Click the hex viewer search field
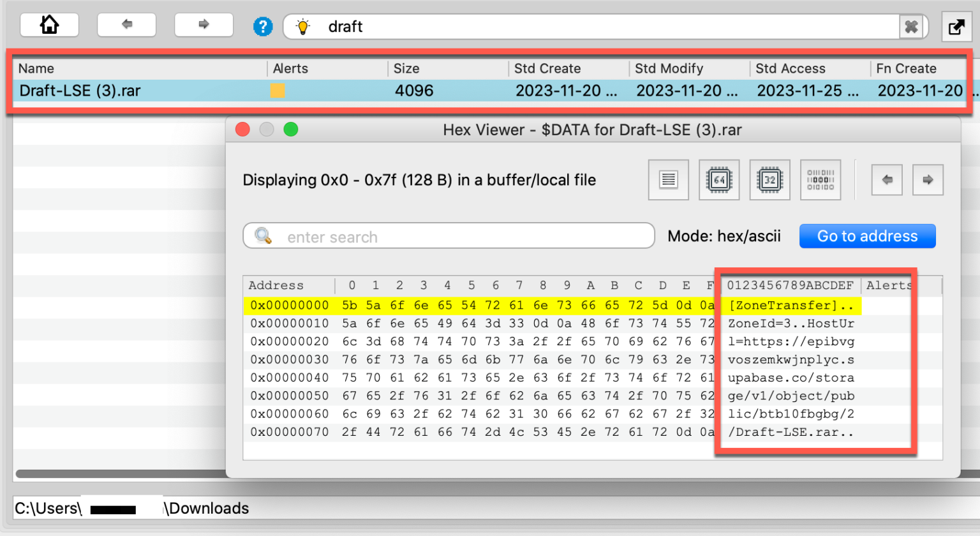 click(x=459, y=237)
